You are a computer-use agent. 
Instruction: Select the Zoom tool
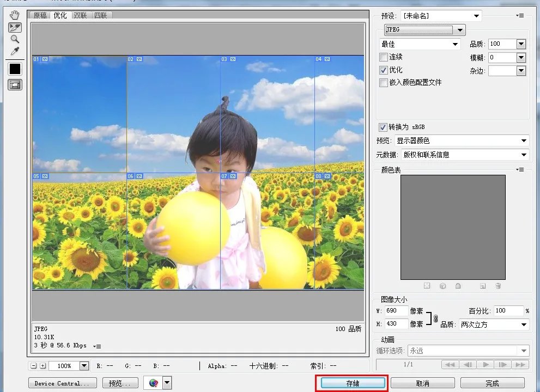coord(15,39)
